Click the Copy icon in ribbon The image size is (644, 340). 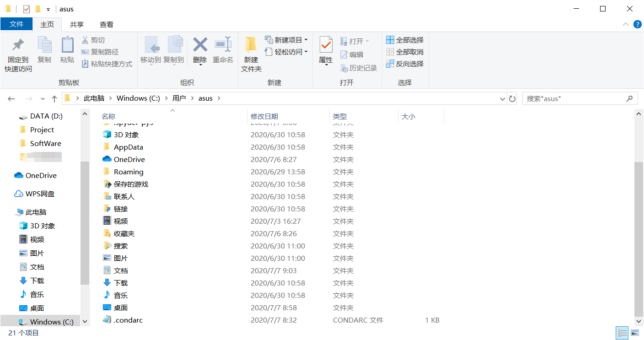[x=44, y=45]
